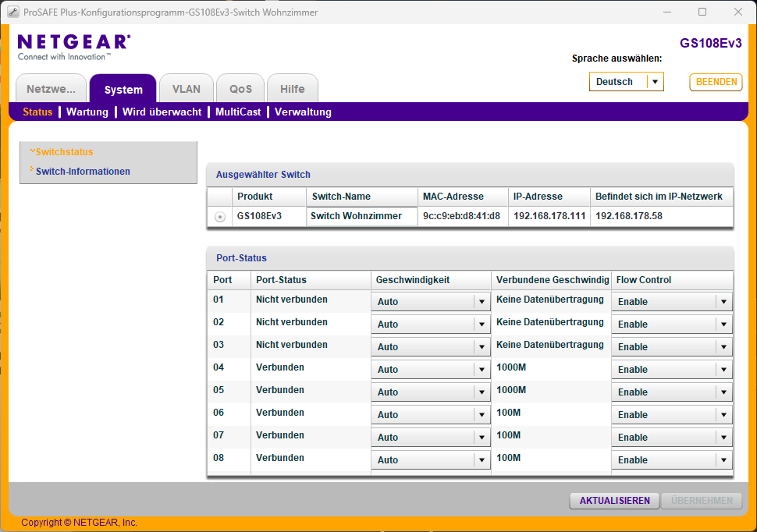
Task: Select the IP address 192.168.178.111
Action: point(549,216)
